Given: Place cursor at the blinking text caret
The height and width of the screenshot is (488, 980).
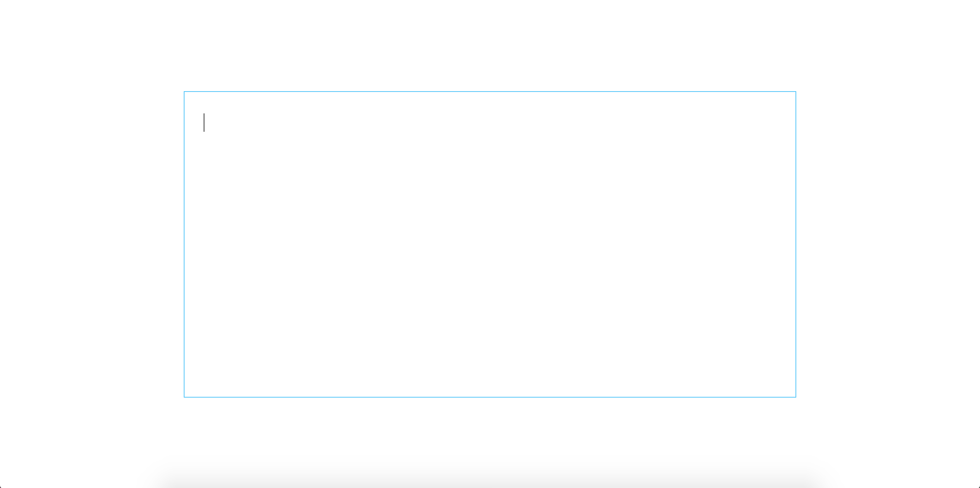Looking at the screenshot, I should pos(204,123).
